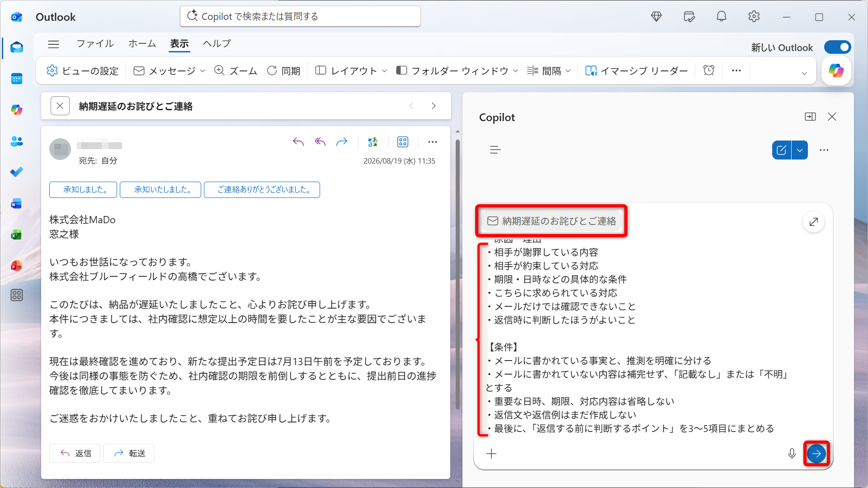Choose suggested reply 承知しました。
This screenshot has height=488, width=868.
coord(83,190)
